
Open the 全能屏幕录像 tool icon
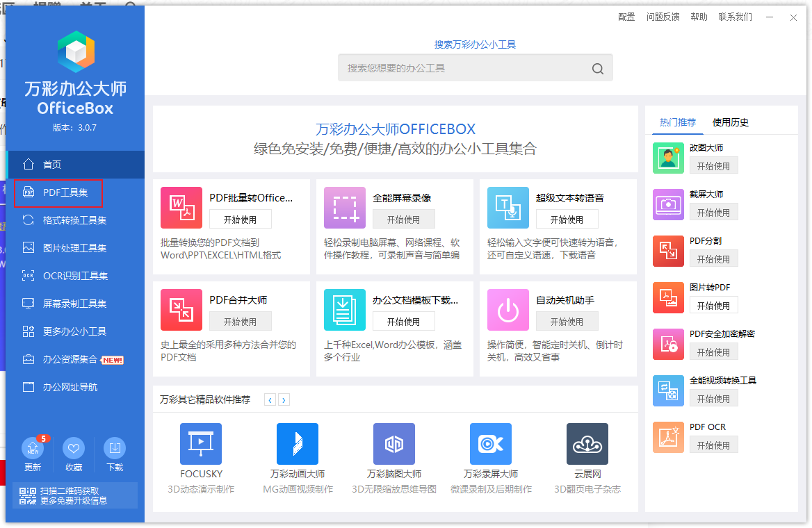click(345, 208)
